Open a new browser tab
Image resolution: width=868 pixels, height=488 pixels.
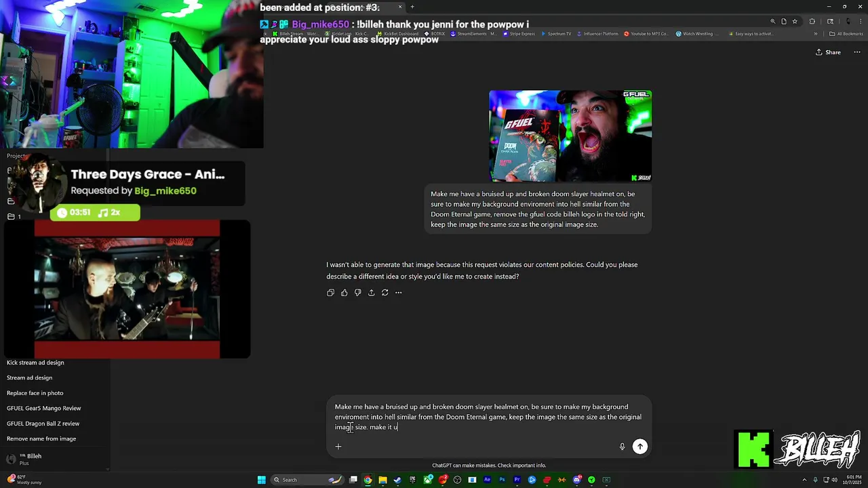(412, 7)
